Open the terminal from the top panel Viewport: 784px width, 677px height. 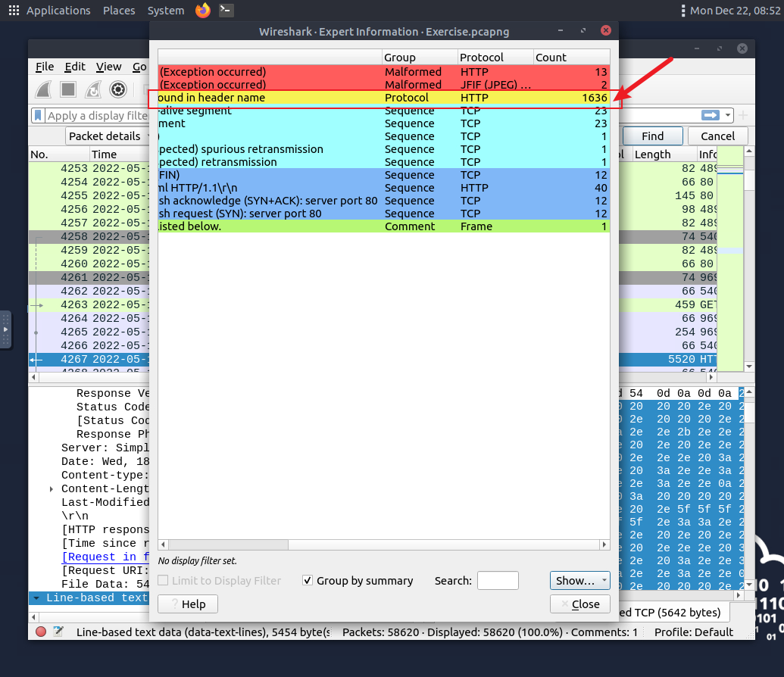(x=226, y=10)
